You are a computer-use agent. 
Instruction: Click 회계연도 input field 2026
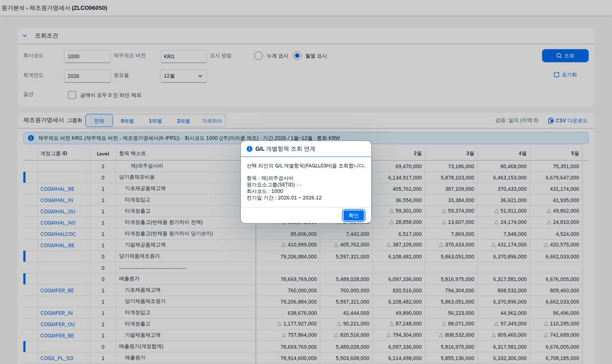pos(87,76)
